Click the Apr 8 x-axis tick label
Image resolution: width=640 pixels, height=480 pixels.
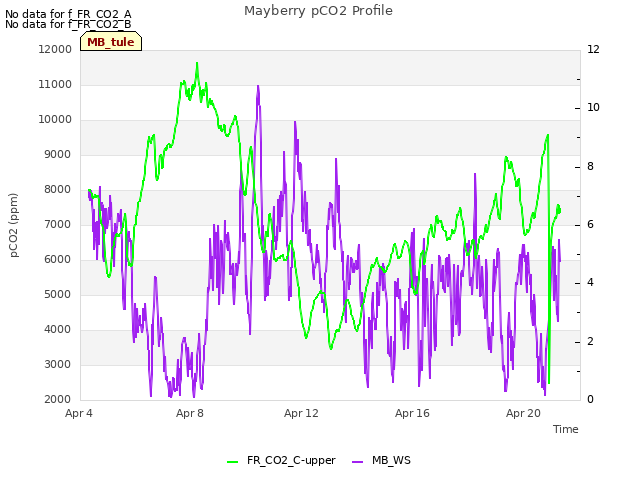pyautogui.click(x=190, y=413)
